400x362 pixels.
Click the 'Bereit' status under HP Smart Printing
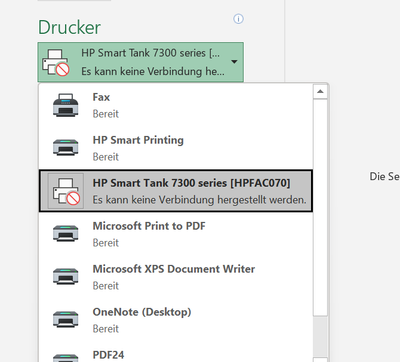coord(106,157)
